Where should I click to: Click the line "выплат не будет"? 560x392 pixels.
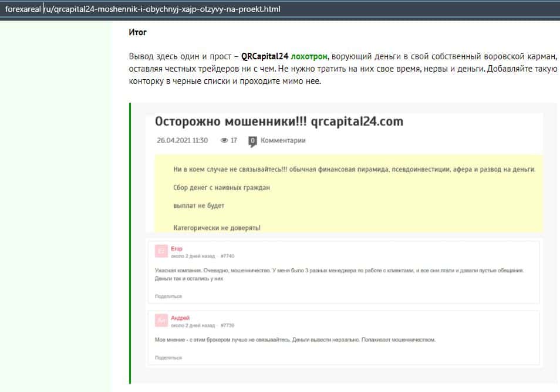(198, 205)
